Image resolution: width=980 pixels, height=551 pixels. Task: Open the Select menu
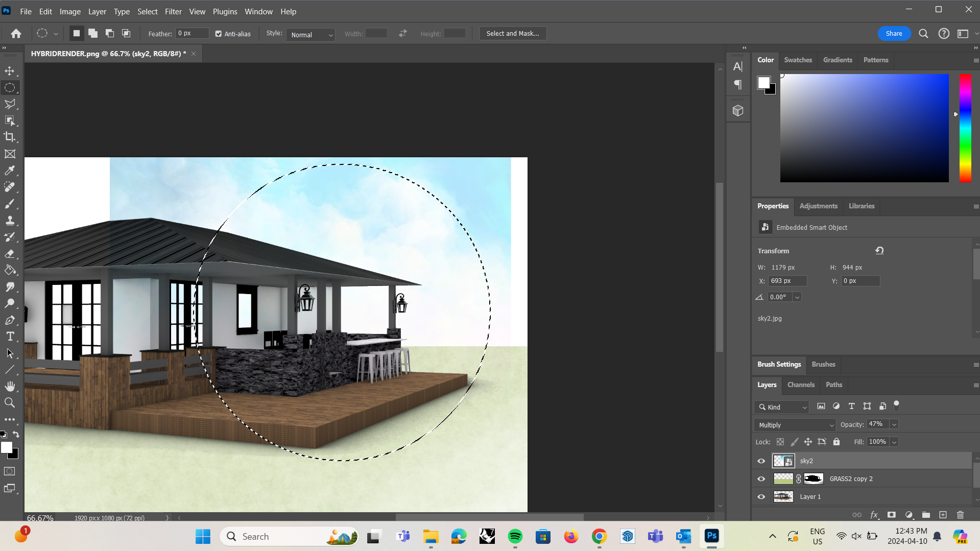point(147,11)
